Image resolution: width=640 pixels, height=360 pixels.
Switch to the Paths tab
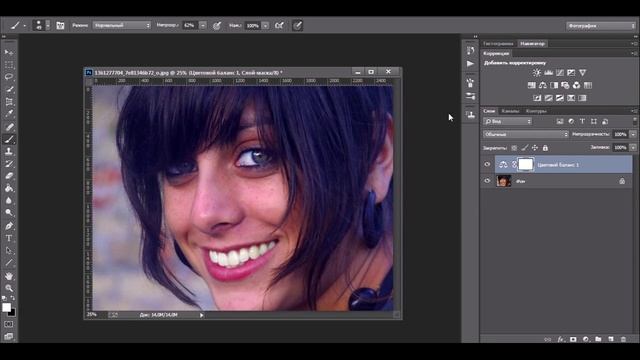[x=536, y=111]
